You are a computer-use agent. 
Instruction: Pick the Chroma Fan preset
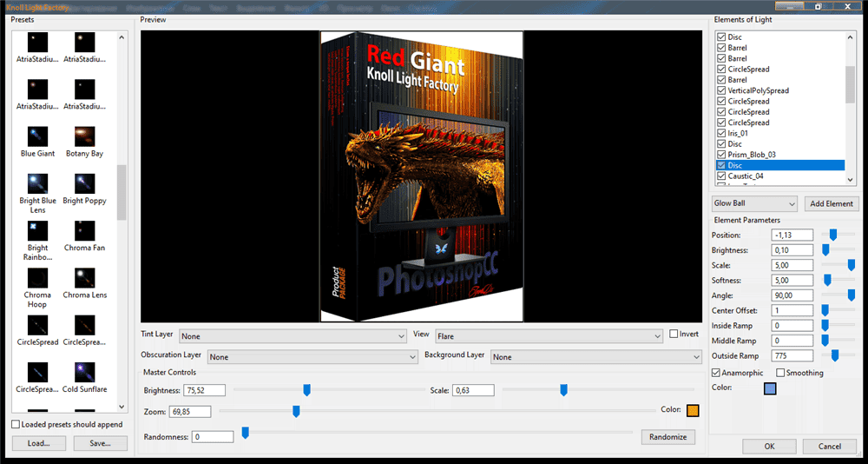[x=85, y=230]
